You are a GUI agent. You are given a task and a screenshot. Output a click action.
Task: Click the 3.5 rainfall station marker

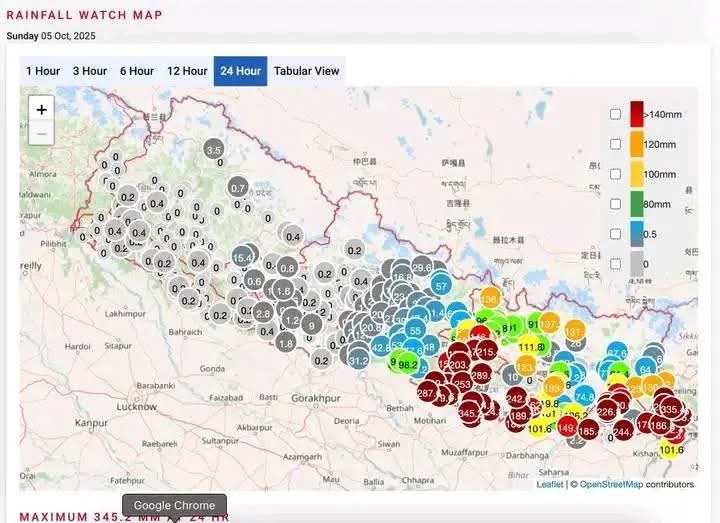[x=213, y=150]
